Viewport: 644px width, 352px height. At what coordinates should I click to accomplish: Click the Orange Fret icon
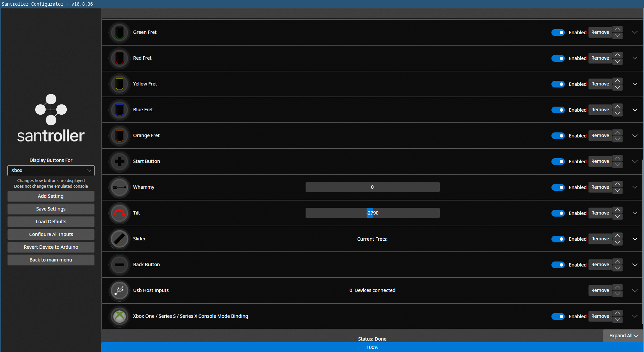tap(119, 136)
